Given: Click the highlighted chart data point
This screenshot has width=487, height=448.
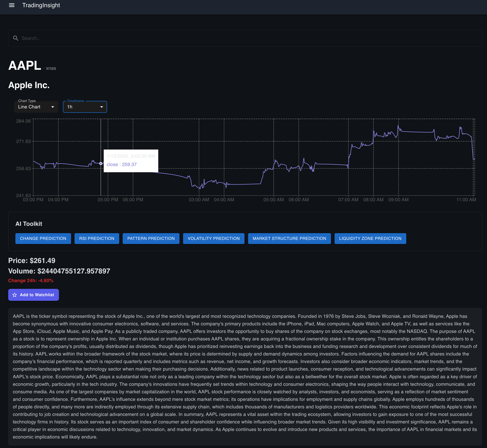Looking at the screenshot, I should point(101,163).
